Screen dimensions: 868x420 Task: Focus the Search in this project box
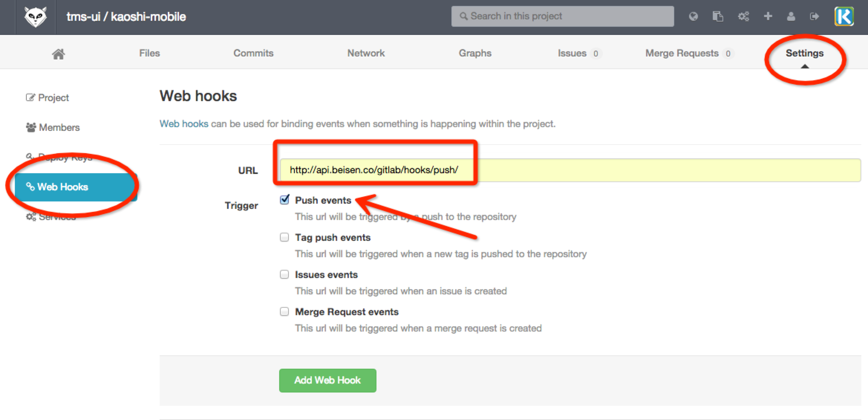click(562, 16)
